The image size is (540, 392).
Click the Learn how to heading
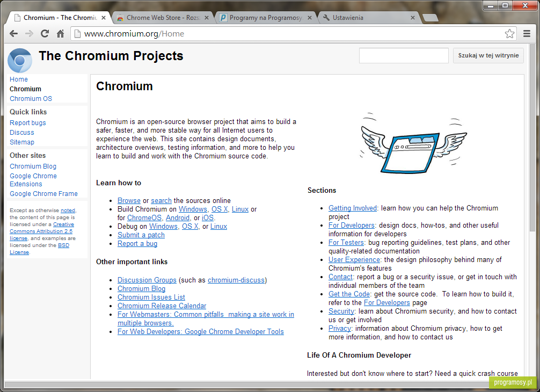[x=119, y=183]
